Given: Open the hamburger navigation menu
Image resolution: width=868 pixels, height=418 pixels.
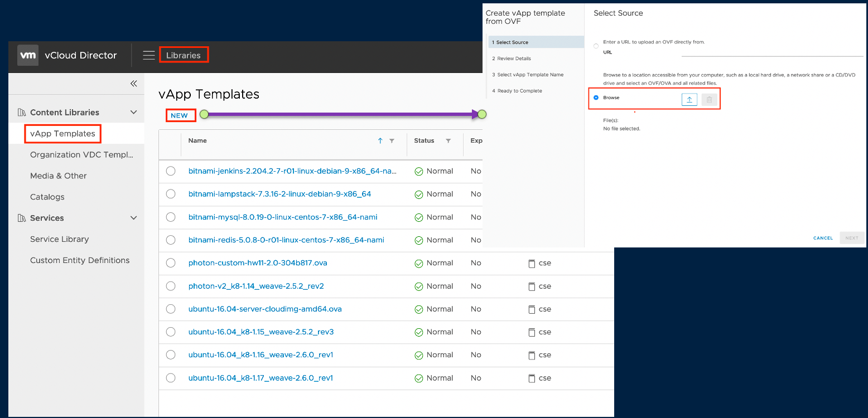Looking at the screenshot, I should 148,55.
